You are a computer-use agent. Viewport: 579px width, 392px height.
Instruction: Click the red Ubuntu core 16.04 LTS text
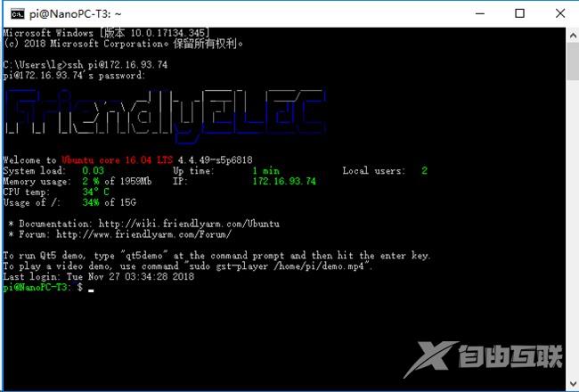coord(117,160)
